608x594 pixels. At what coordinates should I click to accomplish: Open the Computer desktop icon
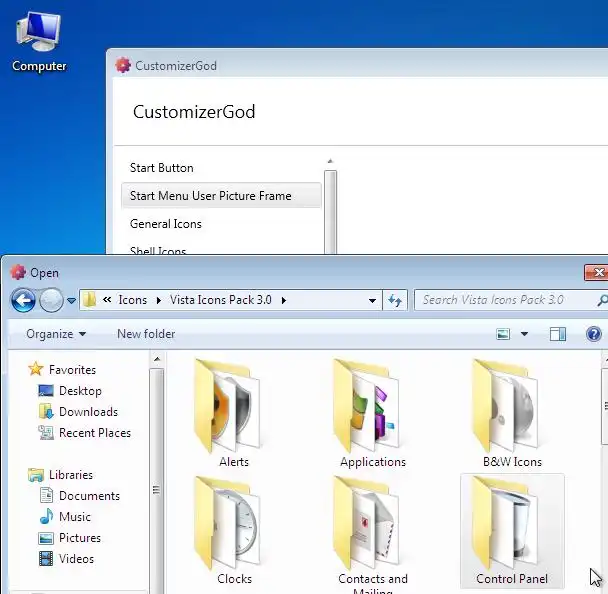(x=39, y=42)
